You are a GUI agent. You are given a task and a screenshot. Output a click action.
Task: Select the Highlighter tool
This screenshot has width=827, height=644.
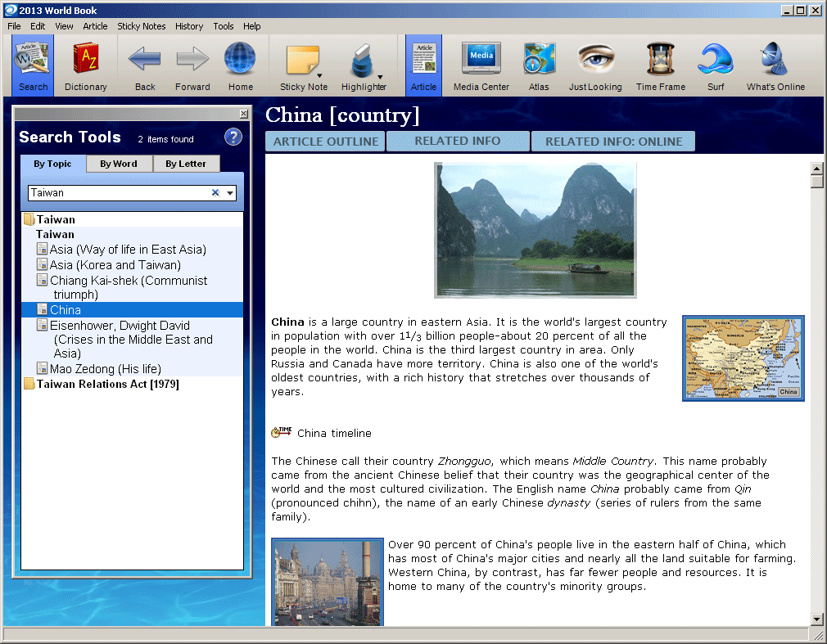[363, 65]
